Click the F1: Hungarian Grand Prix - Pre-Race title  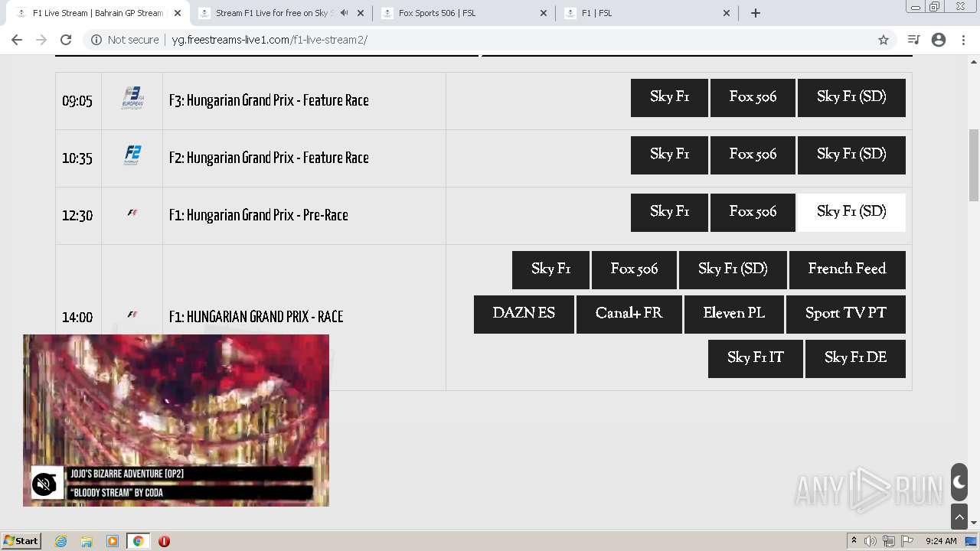(258, 215)
